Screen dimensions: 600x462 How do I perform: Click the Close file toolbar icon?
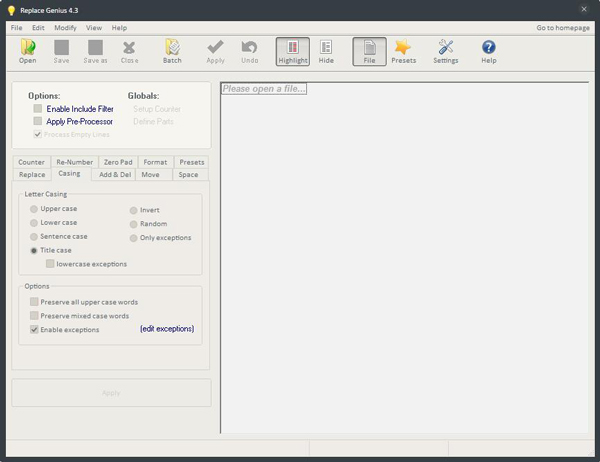point(129,51)
